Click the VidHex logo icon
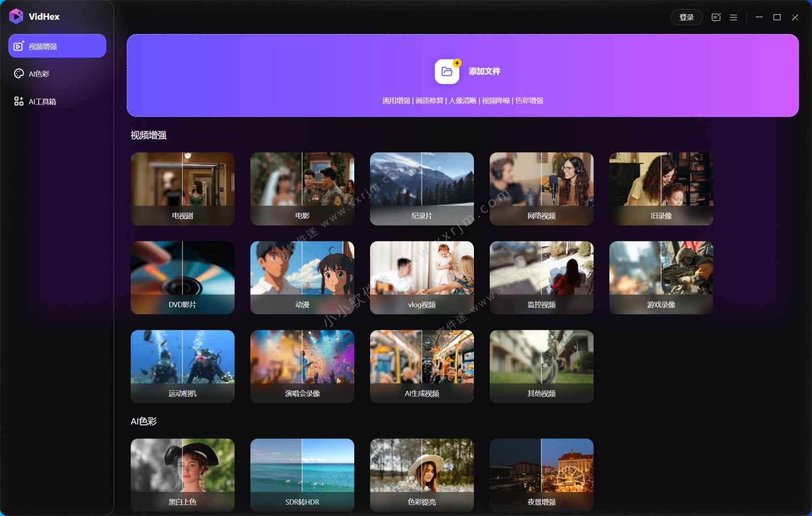 tap(16, 16)
